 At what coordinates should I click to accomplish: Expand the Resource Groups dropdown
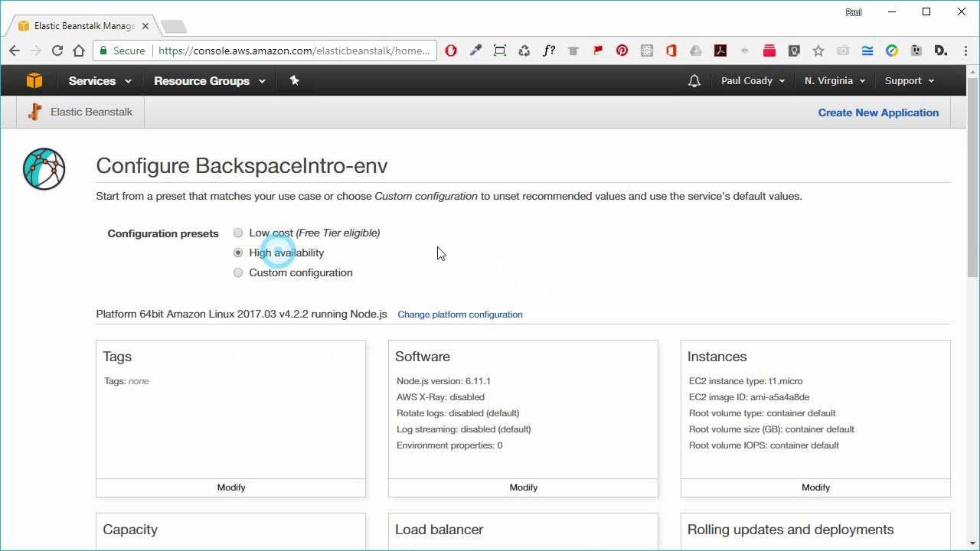coord(209,80)
